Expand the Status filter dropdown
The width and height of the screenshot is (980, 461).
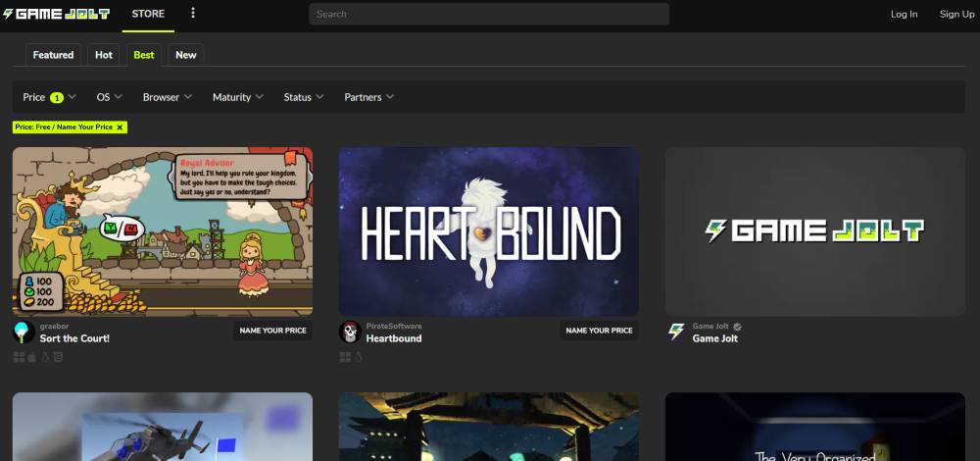click(304, 97)
